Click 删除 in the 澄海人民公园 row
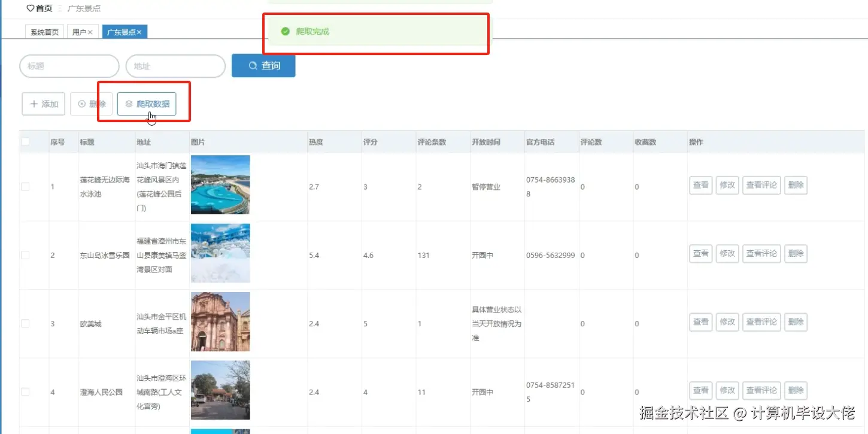This screenshot has width=868, height=434. click(796, 390)
